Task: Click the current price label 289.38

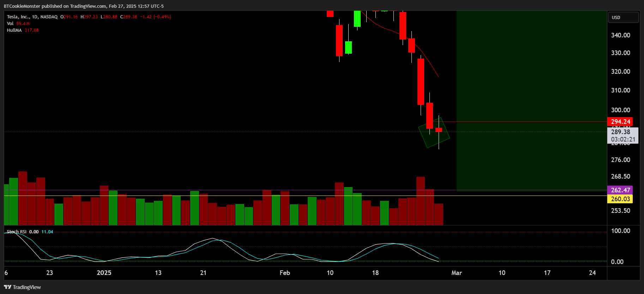Action: pos(620,132)
